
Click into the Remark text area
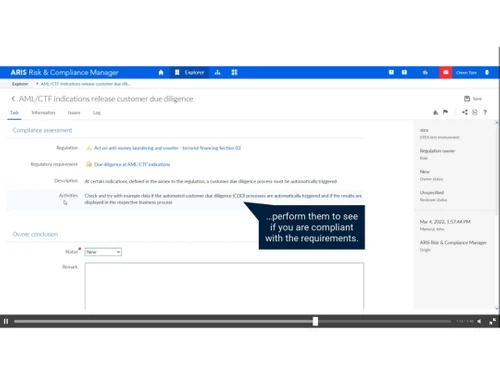[x=224, y=286]
